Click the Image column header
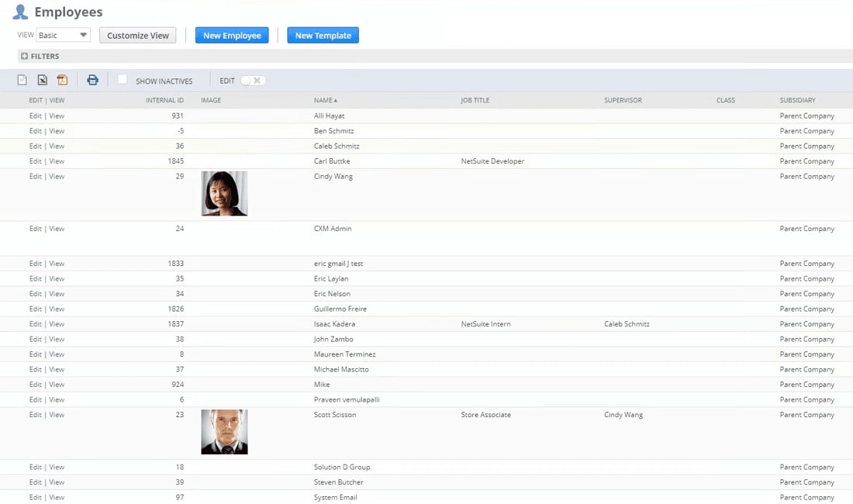The height and width of the screenshot is (504, 853). pyautogui.click(x=211, y=100)
